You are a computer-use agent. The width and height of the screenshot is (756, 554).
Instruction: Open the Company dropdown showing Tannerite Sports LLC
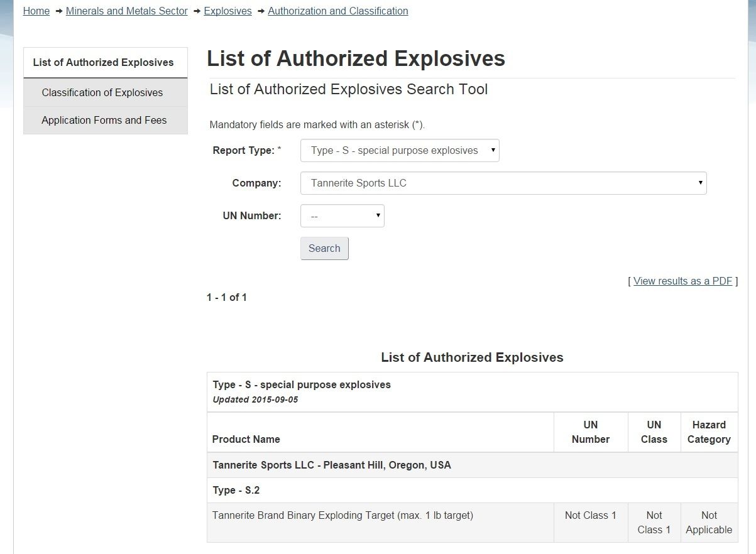pos(503,183)
